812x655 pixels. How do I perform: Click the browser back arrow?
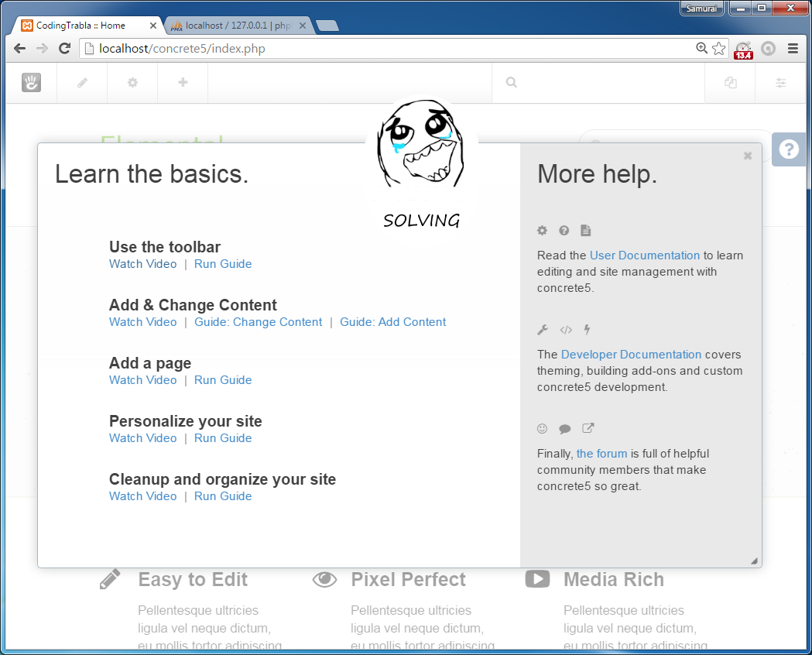[19, 49]
